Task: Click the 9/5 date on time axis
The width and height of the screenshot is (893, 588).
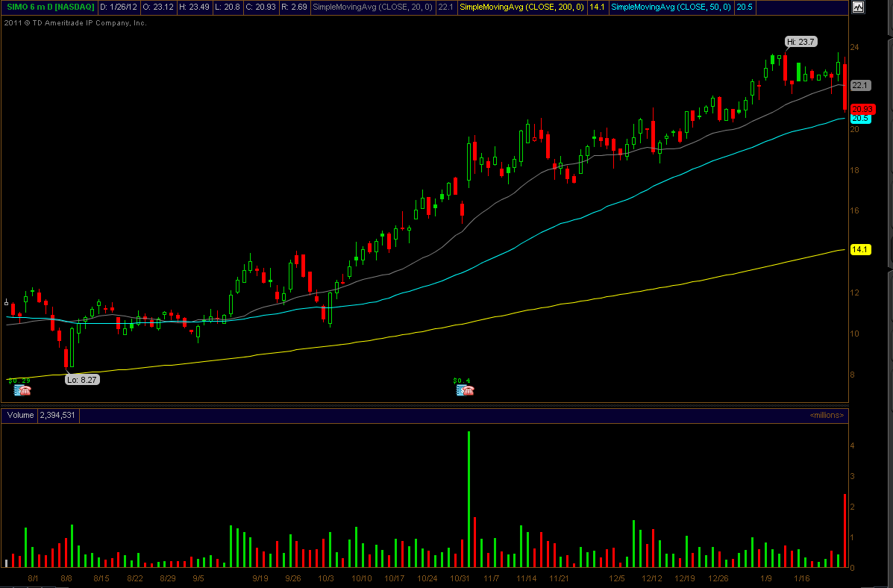Action: 198,579
